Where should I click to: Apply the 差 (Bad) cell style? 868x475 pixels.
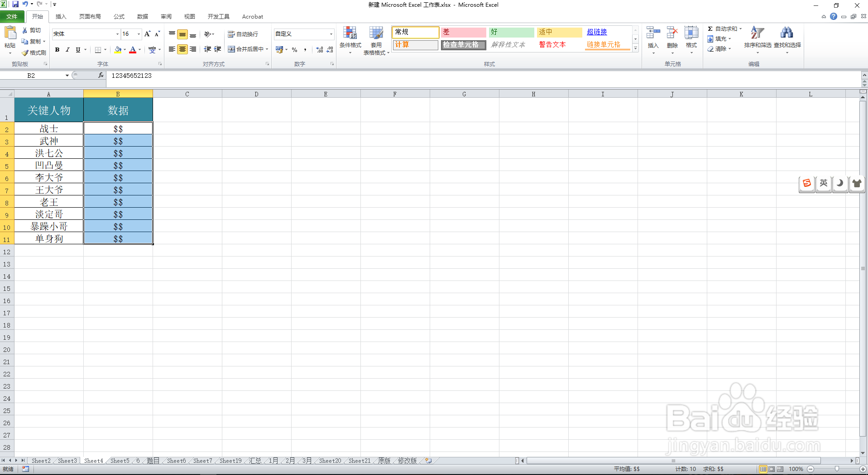[x=463, y=32]
